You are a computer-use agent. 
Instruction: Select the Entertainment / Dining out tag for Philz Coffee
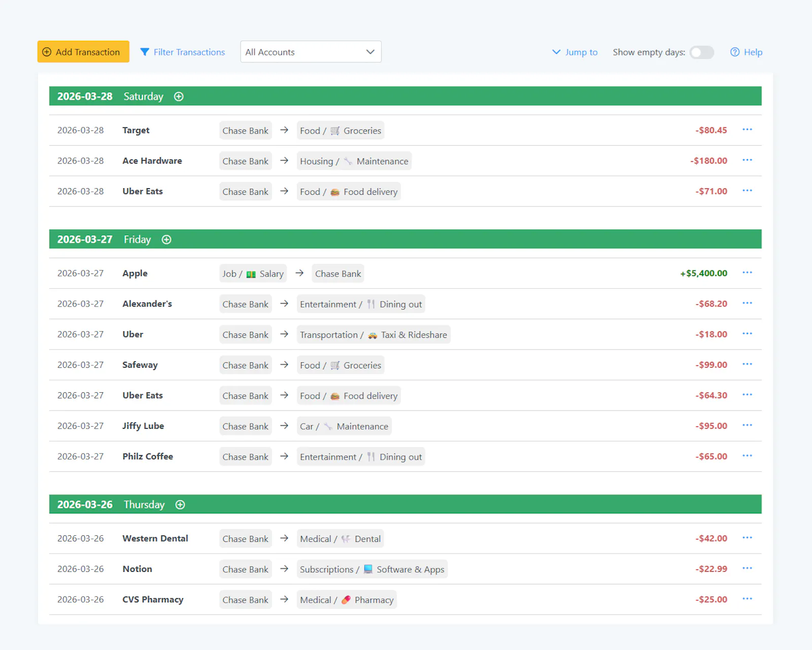tap(361, 457)
